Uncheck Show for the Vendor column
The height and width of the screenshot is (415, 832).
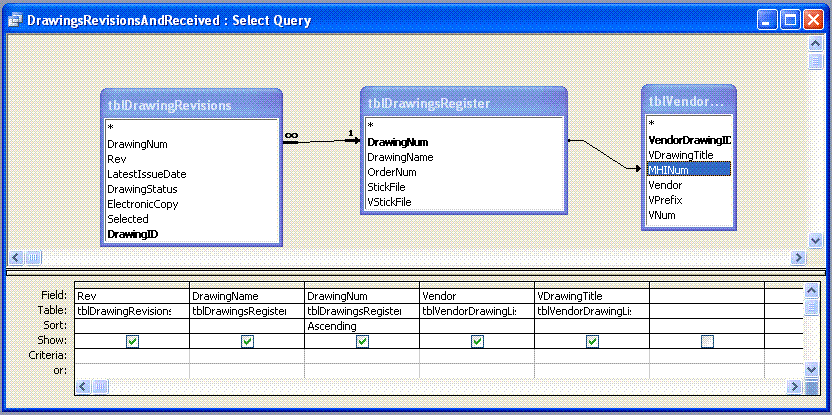click(477, 342)
